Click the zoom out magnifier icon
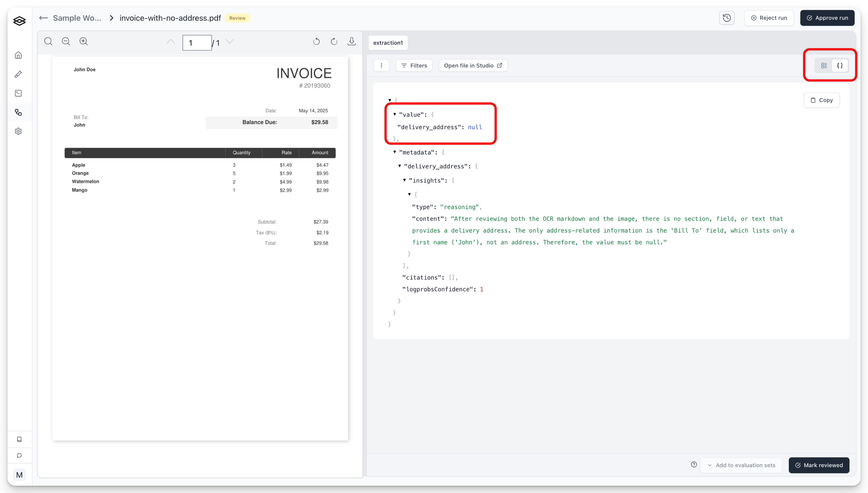The image size is (868, 493). [66, 41]
